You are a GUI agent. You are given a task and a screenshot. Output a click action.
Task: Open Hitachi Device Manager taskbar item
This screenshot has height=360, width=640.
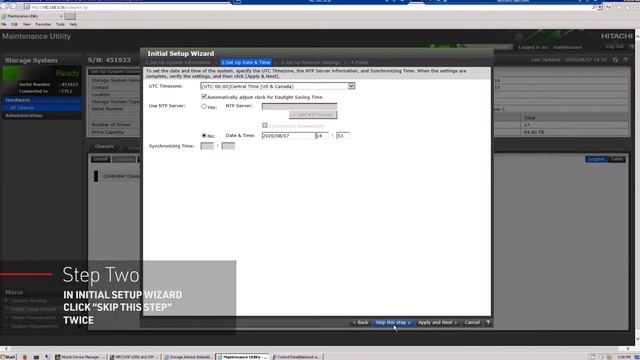(80, 357)
